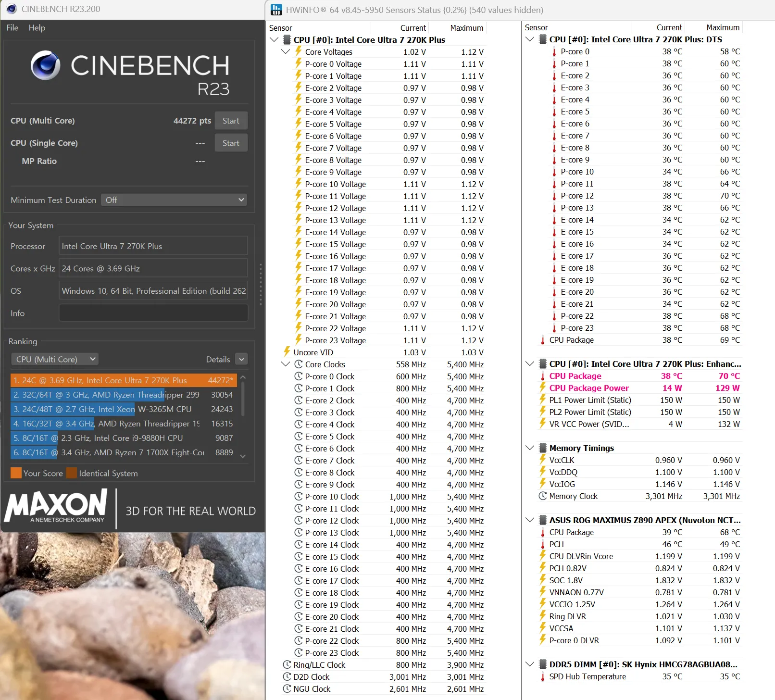This screenshot has height=700, width=775.
Task: Click the lightning icon beside VccDDQ
Action: [x=543, y=472]
